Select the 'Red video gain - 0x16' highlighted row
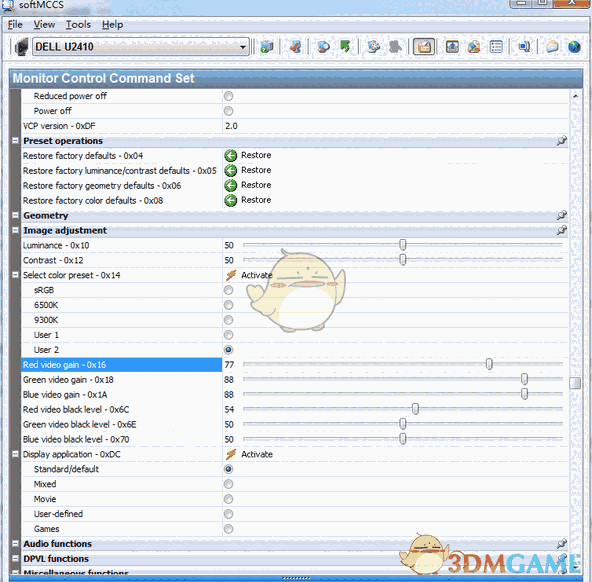This screenshot has width=592, height=582. pos(295,365)
